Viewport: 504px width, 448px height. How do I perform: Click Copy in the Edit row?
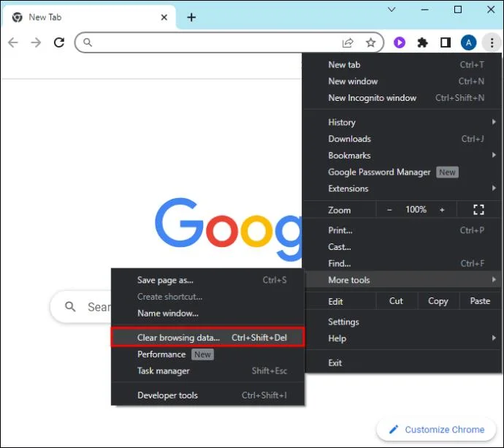[x=438, y=301]
